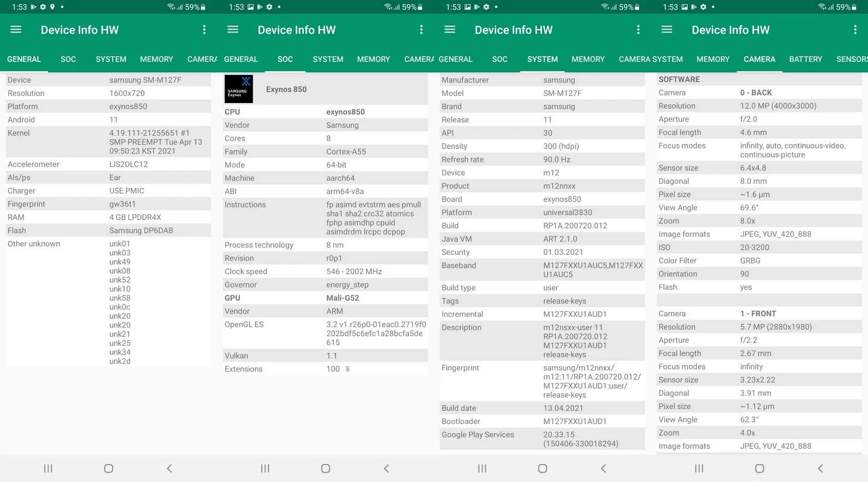Tap recent apps button below Other unknown list
The image size is (868, 482).
(48, 468)
